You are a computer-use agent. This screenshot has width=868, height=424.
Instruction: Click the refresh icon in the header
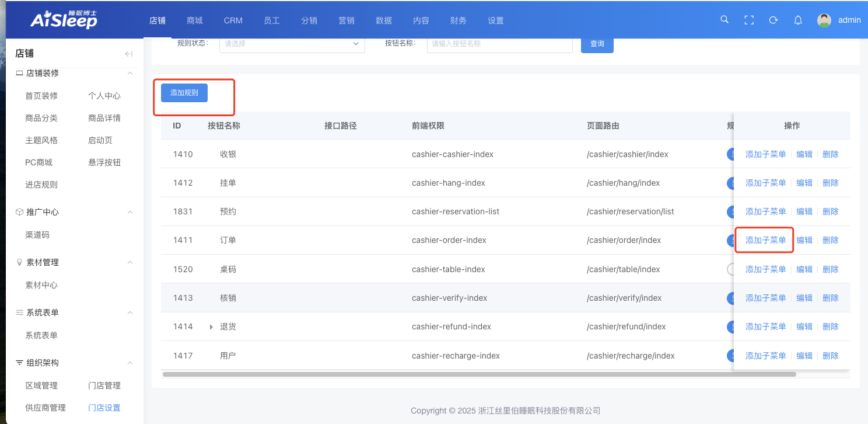[773, 20]
